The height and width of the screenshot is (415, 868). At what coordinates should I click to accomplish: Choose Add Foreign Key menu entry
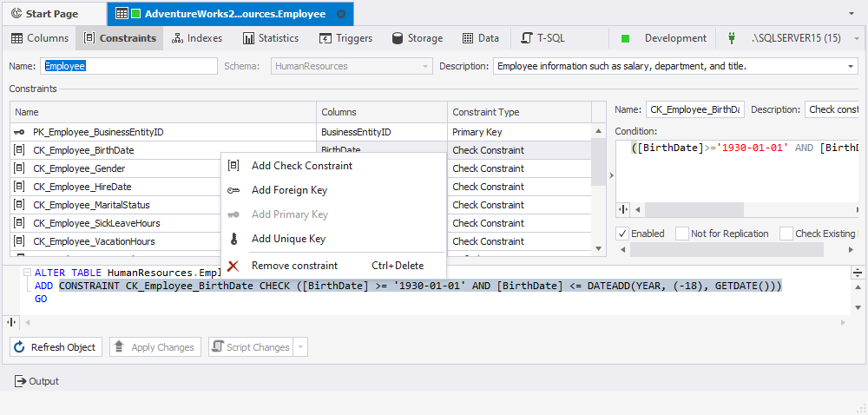(x=333, y=190)
